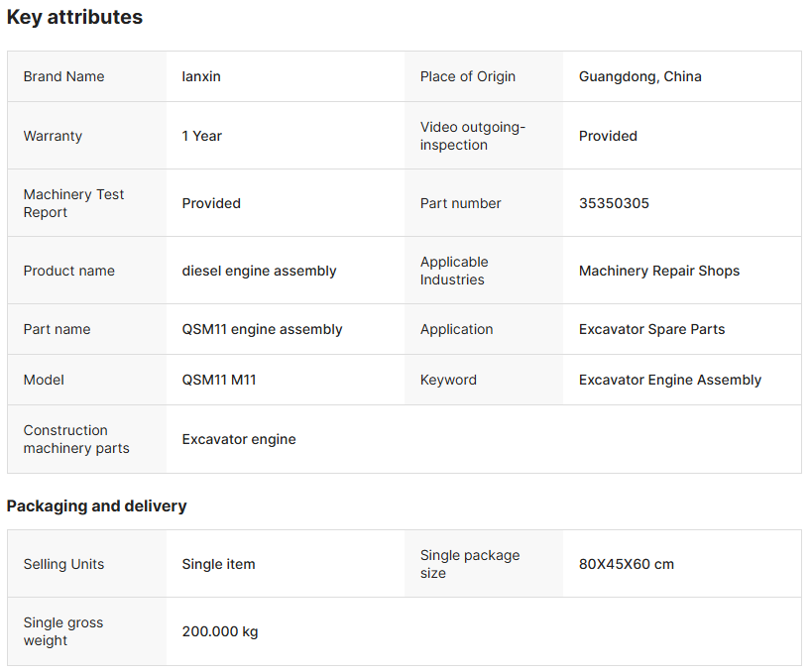Click the Excavator engine value
Image resolution: width=812 pixels, height=672 pixels.
(239, 439)
